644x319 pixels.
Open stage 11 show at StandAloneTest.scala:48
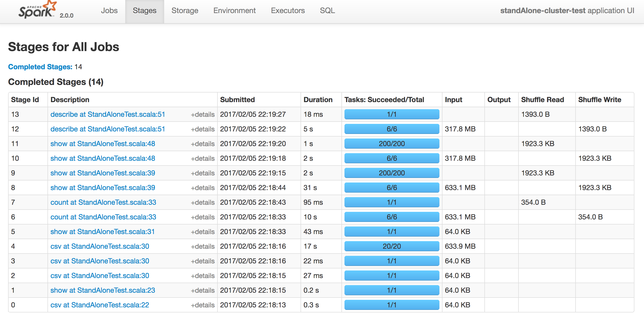point(103,144)
